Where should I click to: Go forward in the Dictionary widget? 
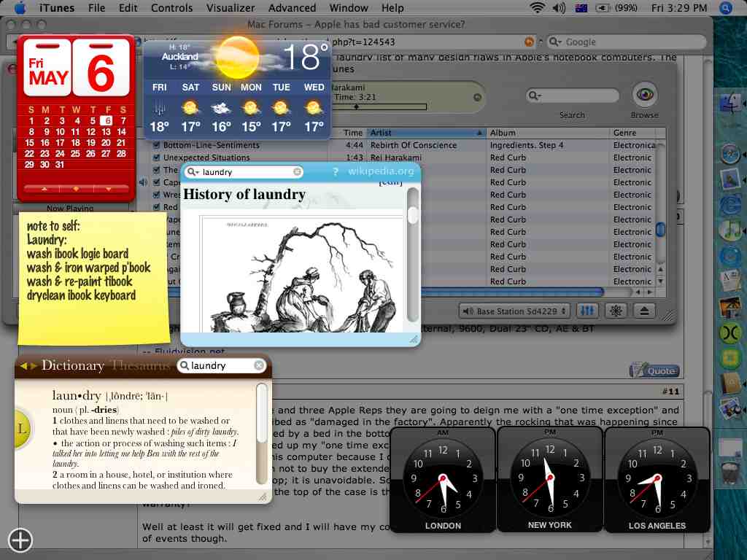pos(34,366)
